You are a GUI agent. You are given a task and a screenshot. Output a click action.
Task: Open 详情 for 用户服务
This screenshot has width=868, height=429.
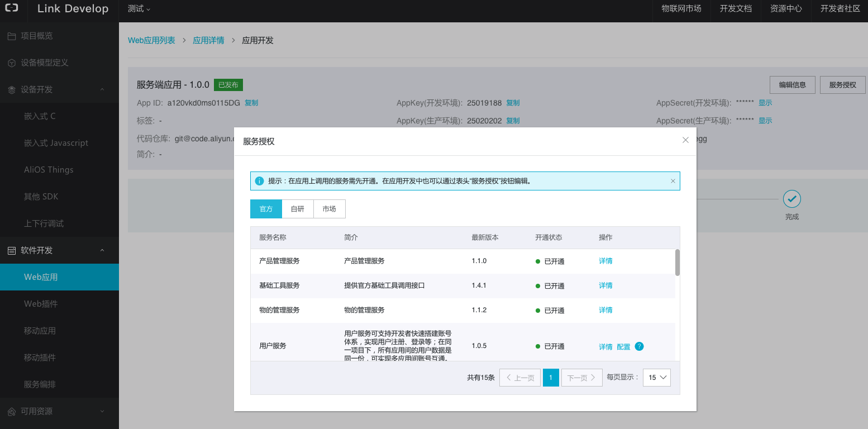point(605,347)
